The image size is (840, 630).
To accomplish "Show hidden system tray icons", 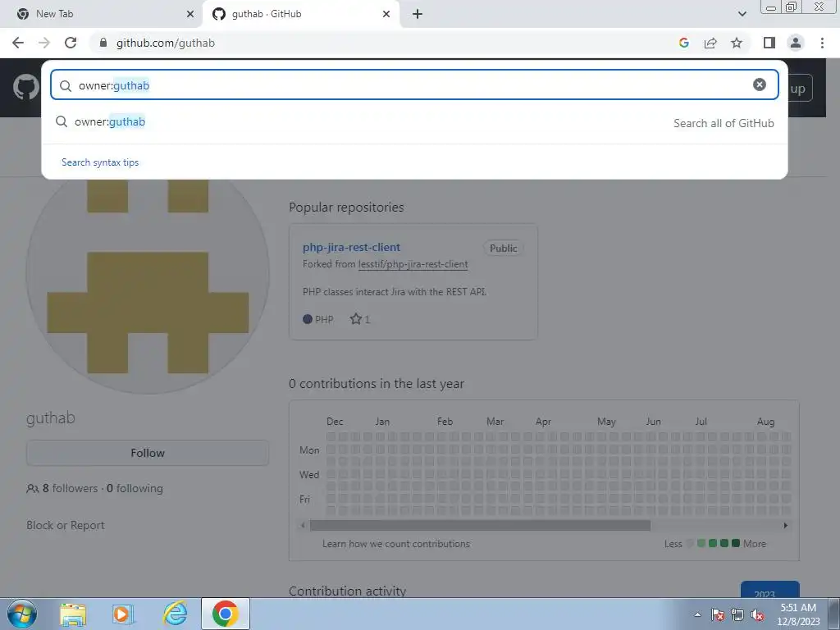I will click(x=697, y=614).
